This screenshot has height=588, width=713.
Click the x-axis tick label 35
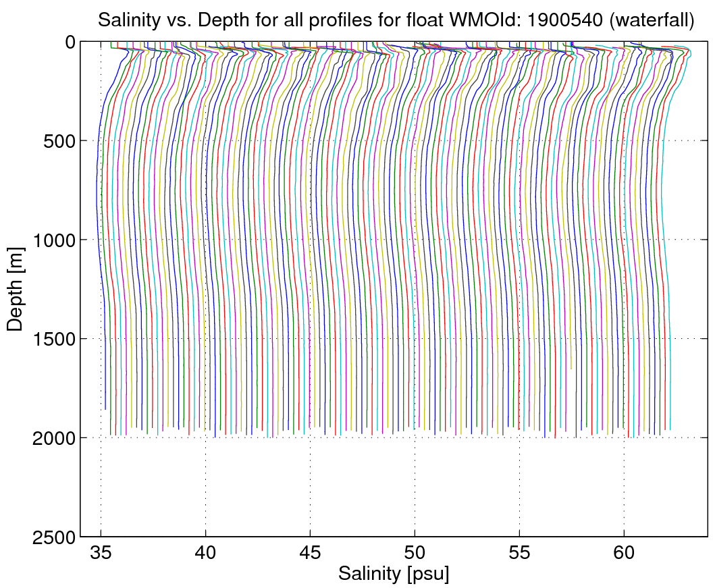(x=101, y=553)
